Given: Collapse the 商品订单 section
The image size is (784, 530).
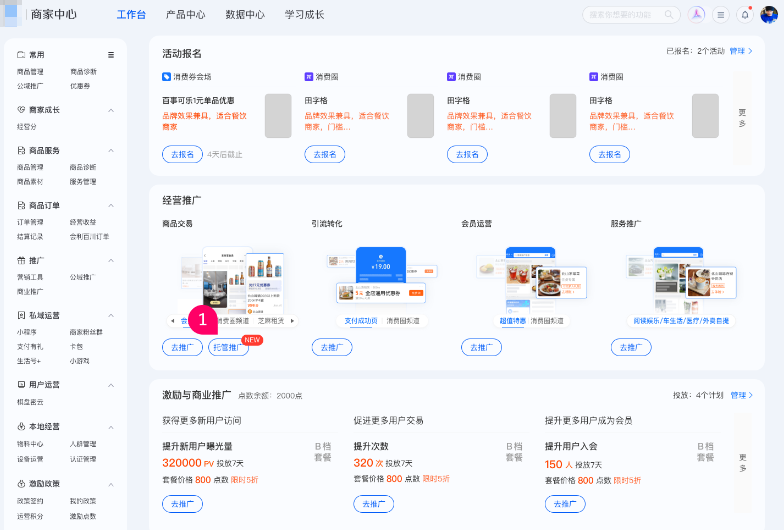Looking at the screenshot, I should (x=111, y=206).
